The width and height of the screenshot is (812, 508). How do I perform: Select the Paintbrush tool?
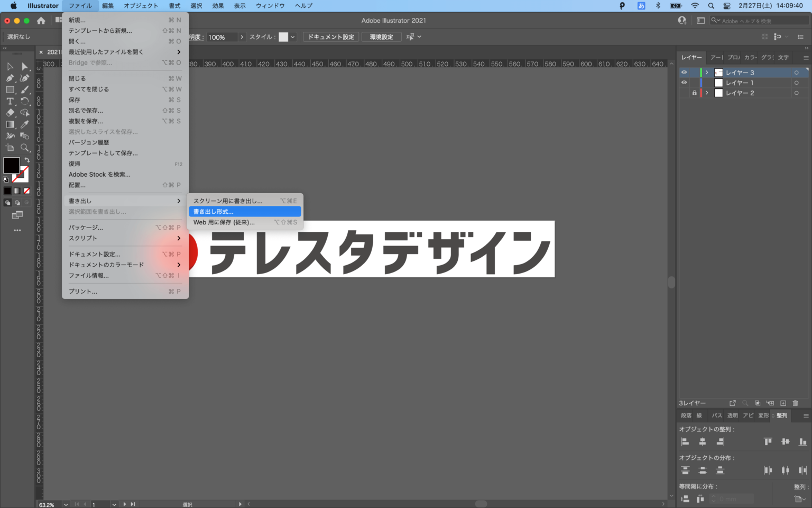(x=24, y=89)
